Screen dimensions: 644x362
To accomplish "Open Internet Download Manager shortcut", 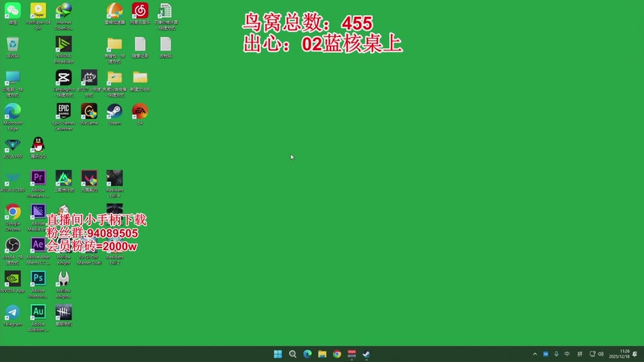I will click(64, 15).
